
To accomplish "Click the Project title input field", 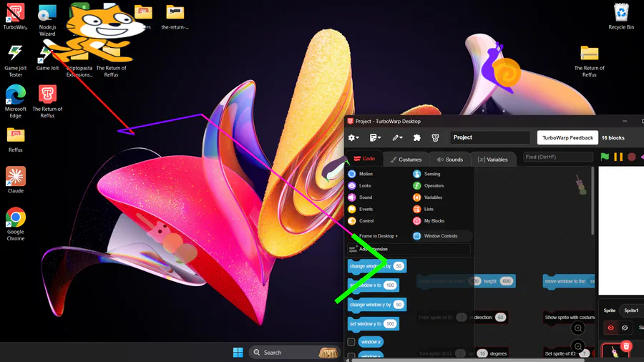I will (x=490, y=137).
